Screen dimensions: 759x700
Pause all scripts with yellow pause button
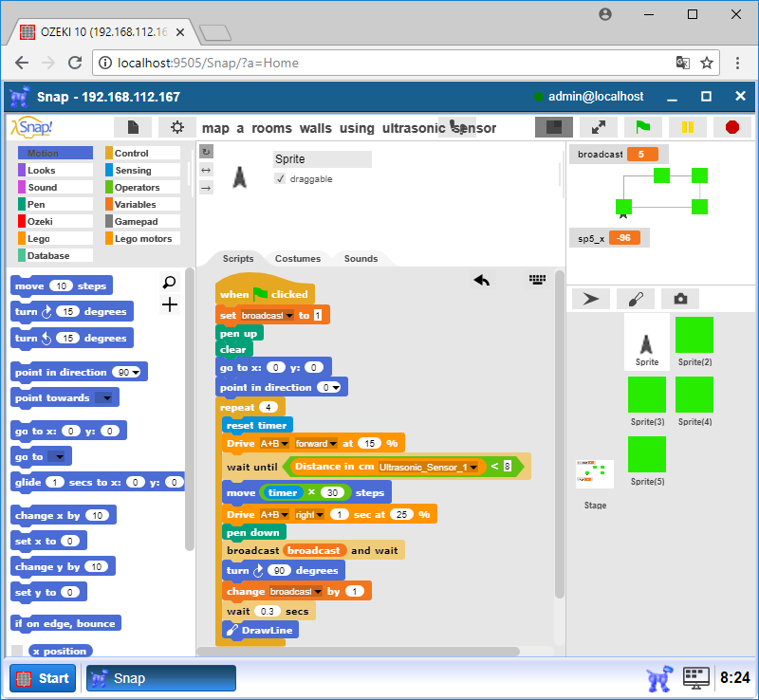coord(687,127)
